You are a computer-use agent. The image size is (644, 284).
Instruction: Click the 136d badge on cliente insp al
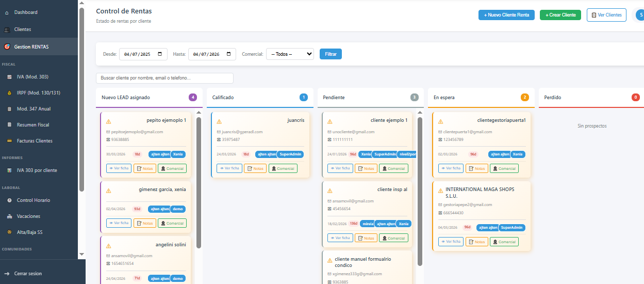coord(354,224)
